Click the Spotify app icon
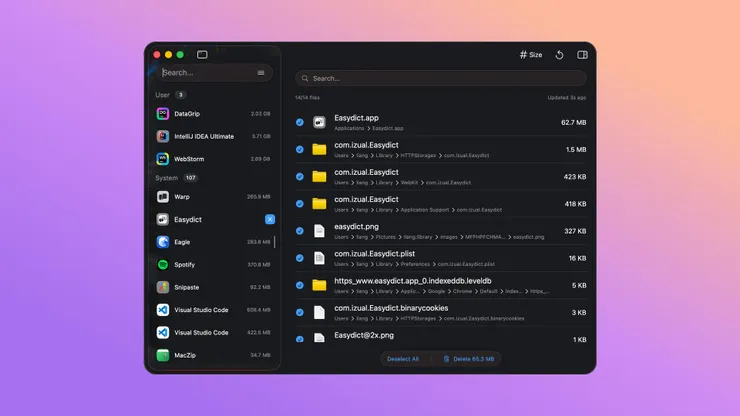 pos(163,265)
